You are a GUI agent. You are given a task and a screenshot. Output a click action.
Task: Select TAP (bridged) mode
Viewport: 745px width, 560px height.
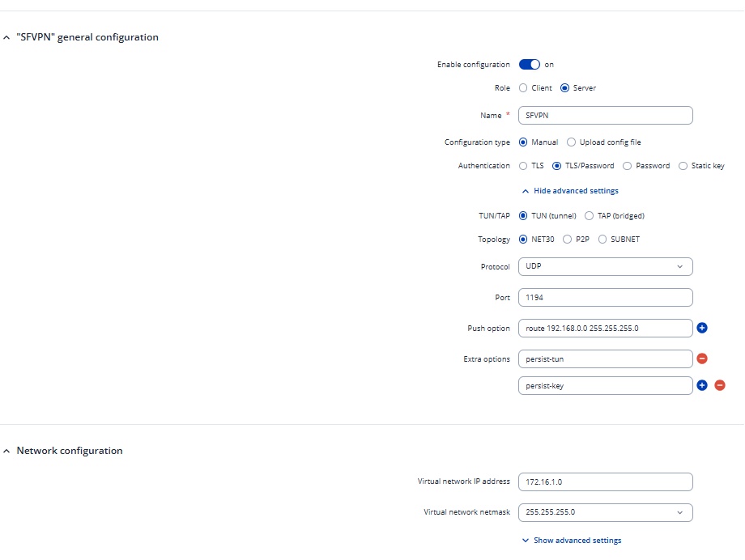click(x=589, y=216)
